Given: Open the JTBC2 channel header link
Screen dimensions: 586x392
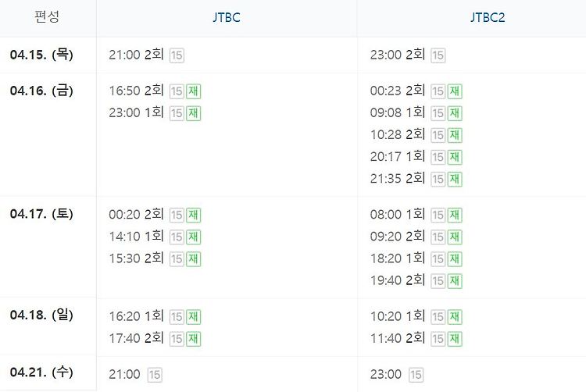Looking at the screenshot, I should [488, 17].
